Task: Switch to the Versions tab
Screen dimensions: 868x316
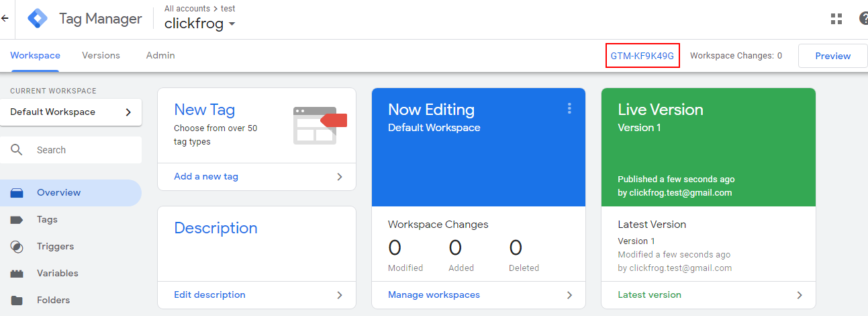Action: coord(101,56)
